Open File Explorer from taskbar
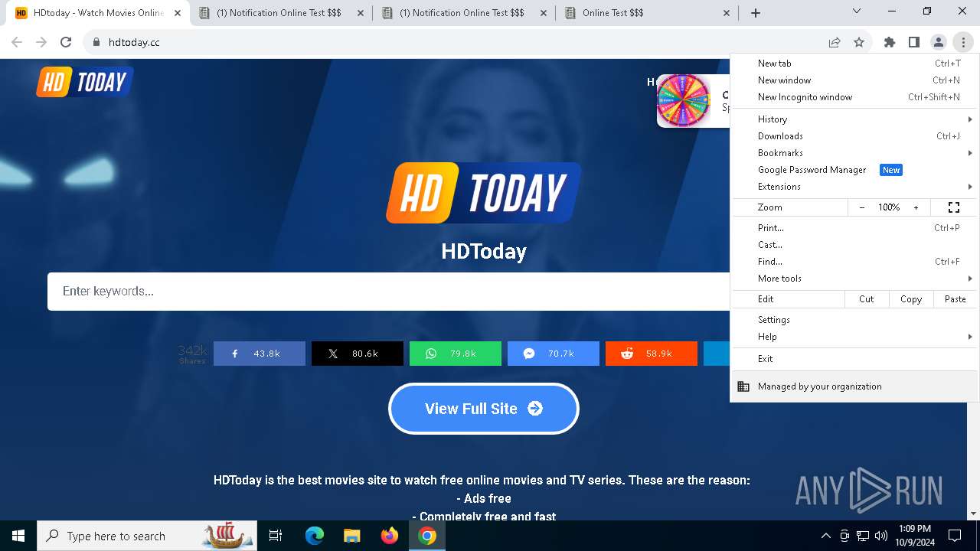The height and width of the screenshot is (551, 980). point(351,536)
